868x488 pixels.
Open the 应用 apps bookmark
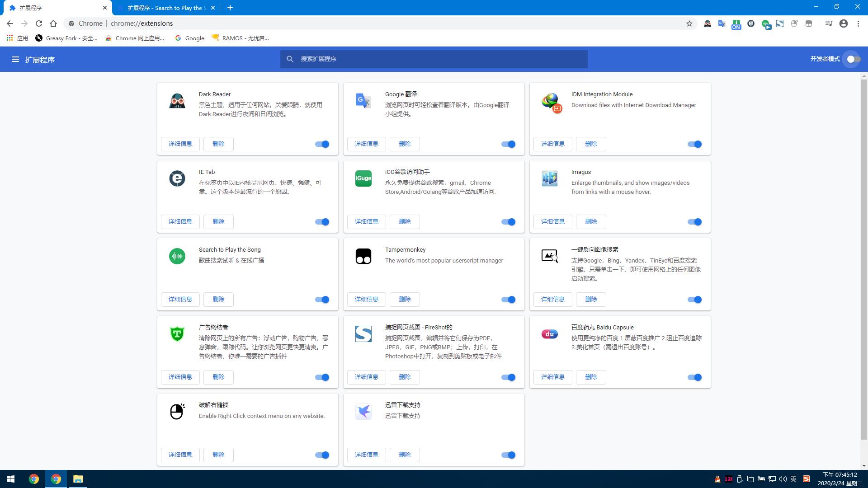(x=17, y=38)
